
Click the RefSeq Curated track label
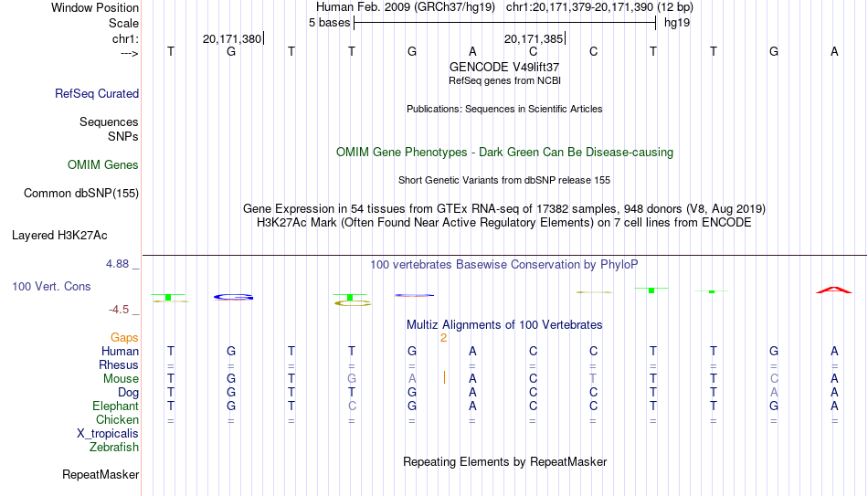97,93
